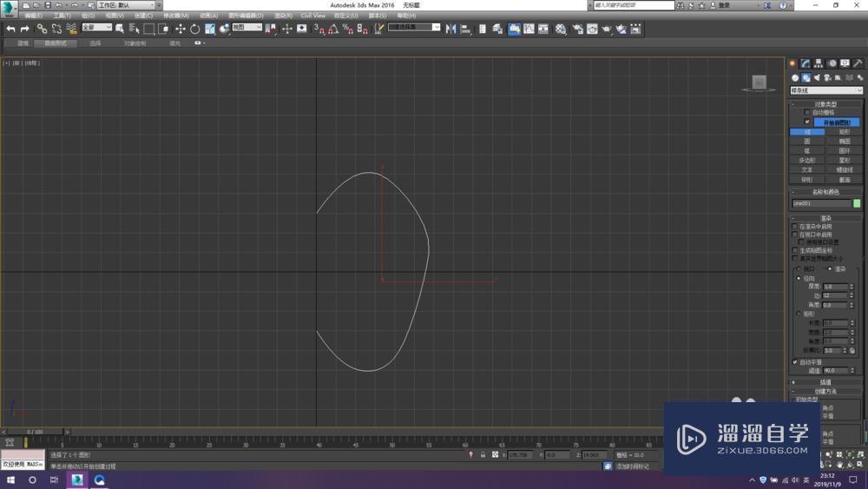This screenshot has height=489, width=868.
Task: Open the reference coordinate system dropdown
Action: (247, 27)
